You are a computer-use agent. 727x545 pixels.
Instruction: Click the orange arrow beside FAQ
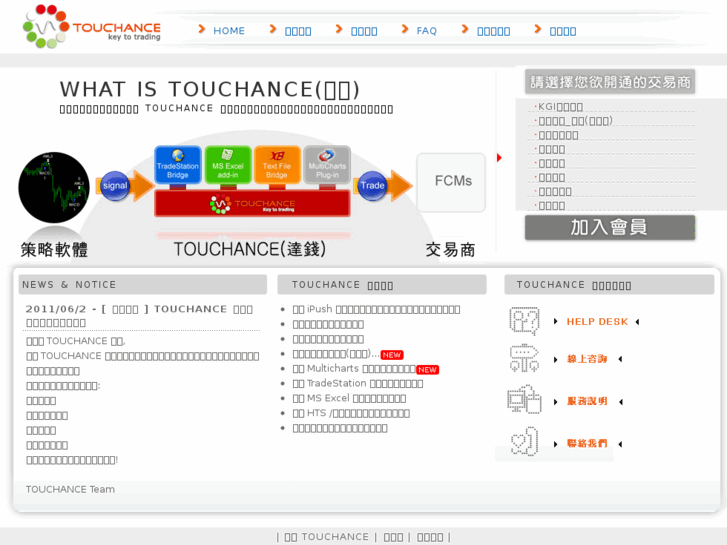(x=405, y=29)
